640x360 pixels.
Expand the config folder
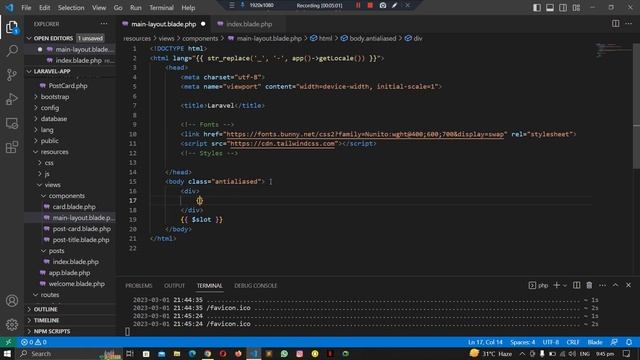[x=50, y=108]
